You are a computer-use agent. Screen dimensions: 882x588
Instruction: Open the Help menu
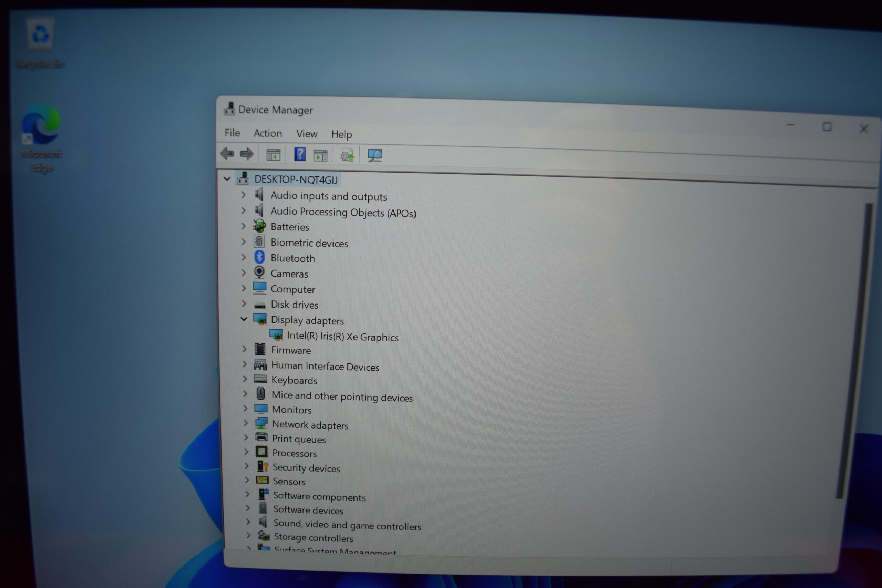pos(342,134)
